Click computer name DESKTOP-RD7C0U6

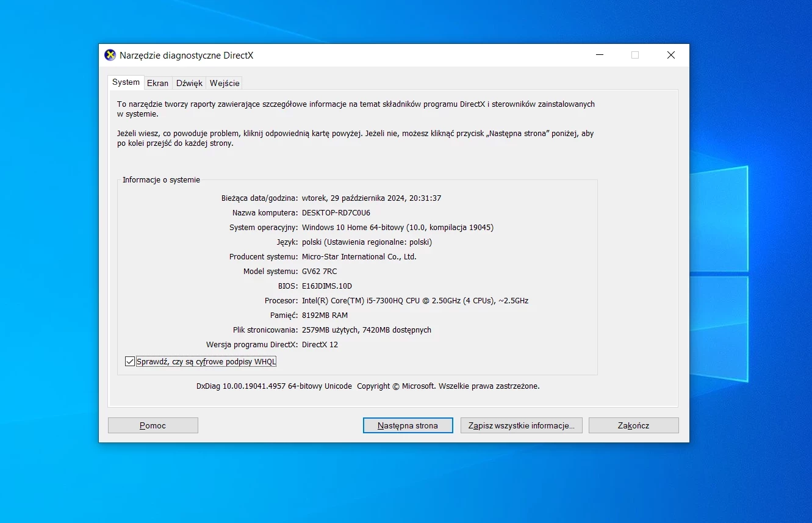pos(336,213)
